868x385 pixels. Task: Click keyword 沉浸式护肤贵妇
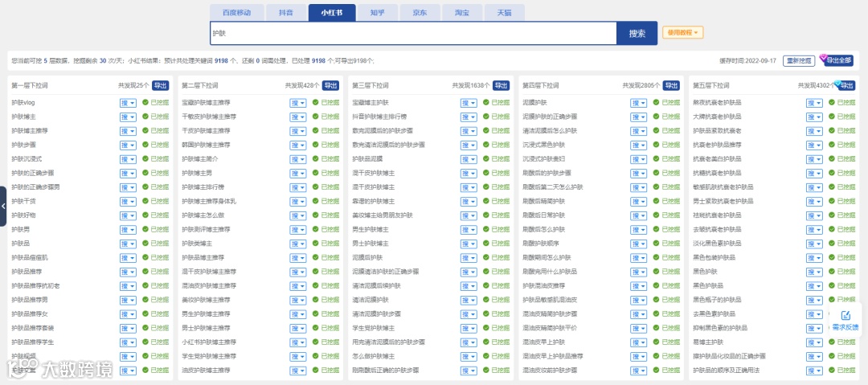pyautogui.click(x=543, y=159)
